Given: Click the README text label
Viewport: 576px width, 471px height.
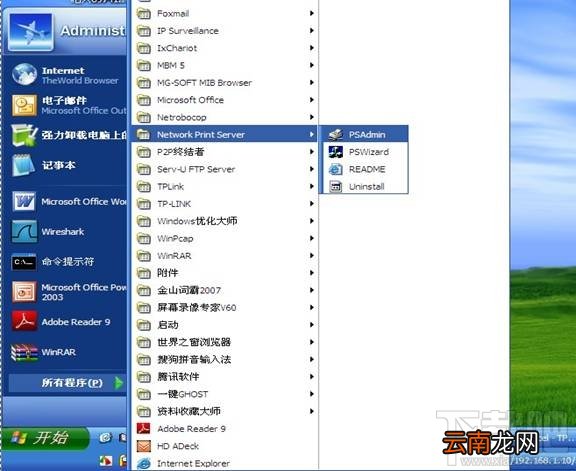Looking at the screenshot, I should tap(367, 169).
